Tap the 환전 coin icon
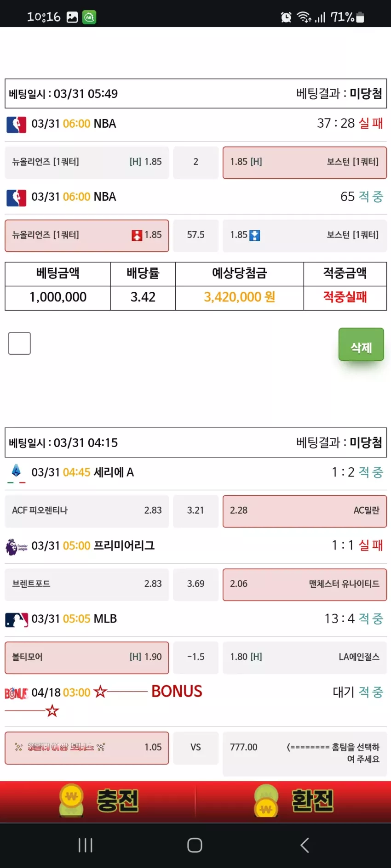391x868 pixels. 266,801
